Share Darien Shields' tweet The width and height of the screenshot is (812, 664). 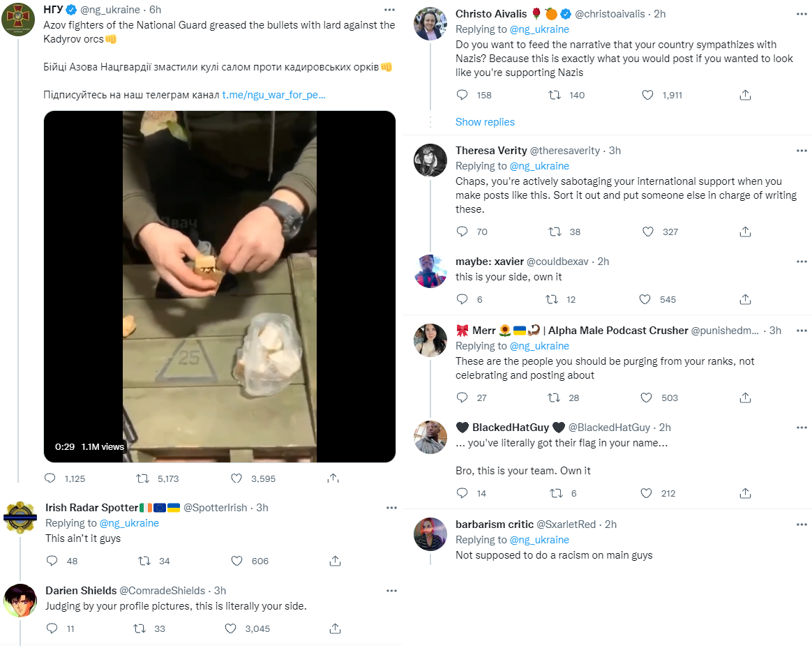(335, 629)
